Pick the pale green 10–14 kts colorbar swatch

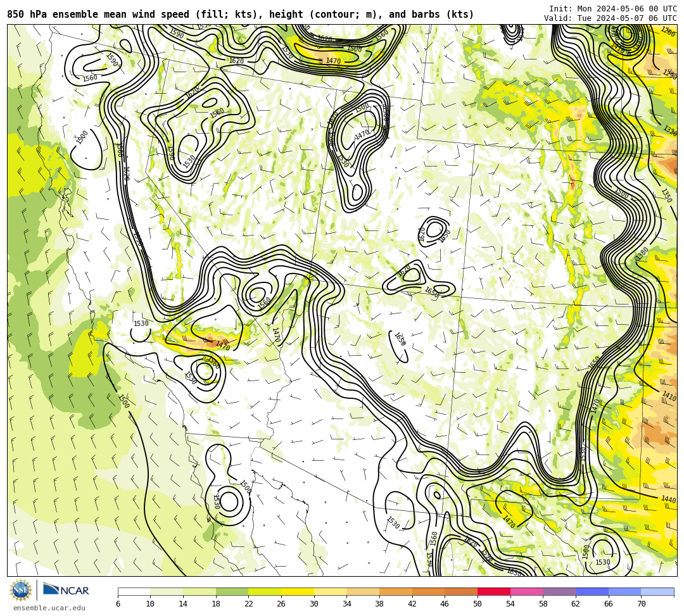[167, 591]
